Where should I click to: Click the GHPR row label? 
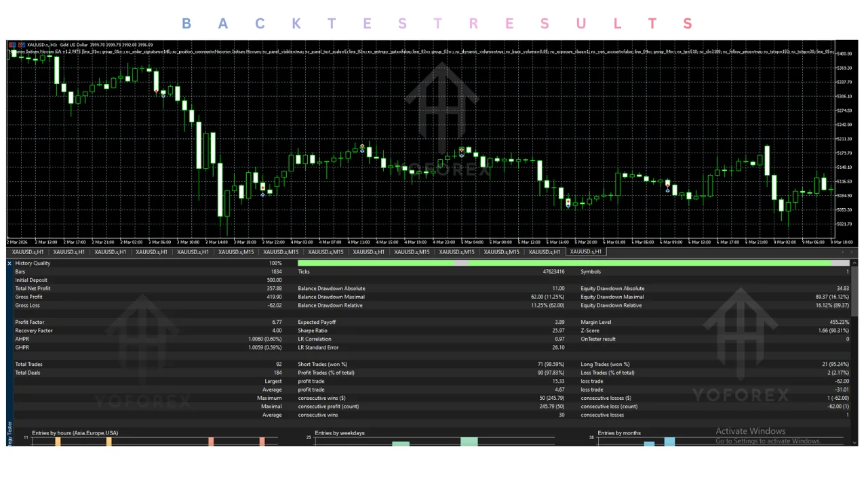(x=22, y=348)
